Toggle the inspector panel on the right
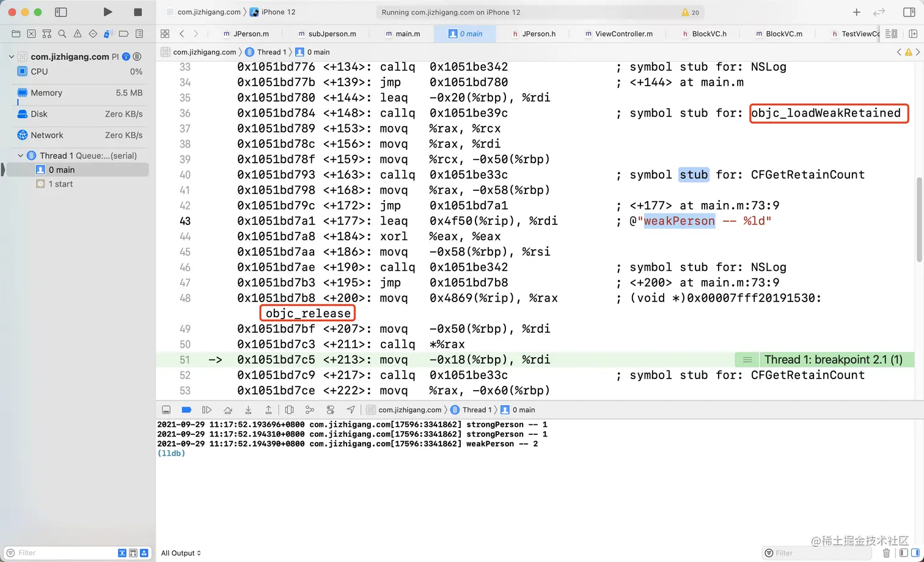The height and width of the screenshot is (562, 924). click(x=909, y=12)
